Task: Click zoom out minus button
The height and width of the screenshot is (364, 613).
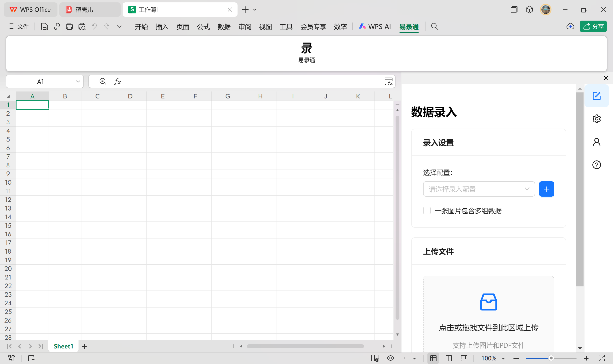Action: click(516, 358)
